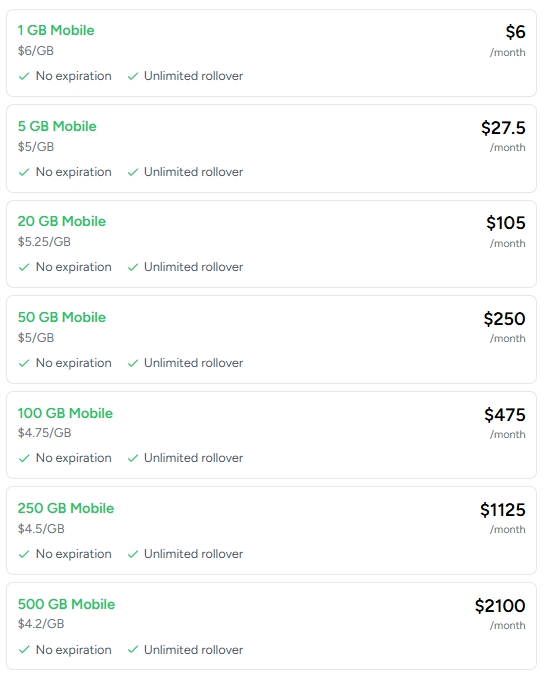Click Unlimited rollover checkmark in 50 GB plan

pyautogui.click(x=133, y=363)
